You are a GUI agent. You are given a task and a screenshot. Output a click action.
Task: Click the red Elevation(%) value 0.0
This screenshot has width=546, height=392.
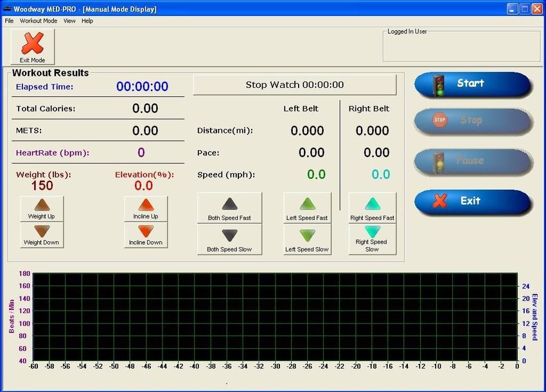pos(143,185)
